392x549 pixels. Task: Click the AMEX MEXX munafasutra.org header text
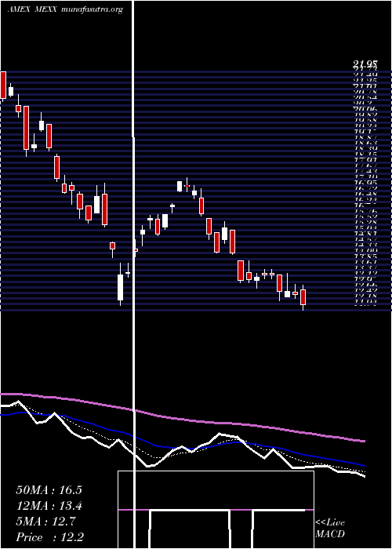(x=65, y=9)
